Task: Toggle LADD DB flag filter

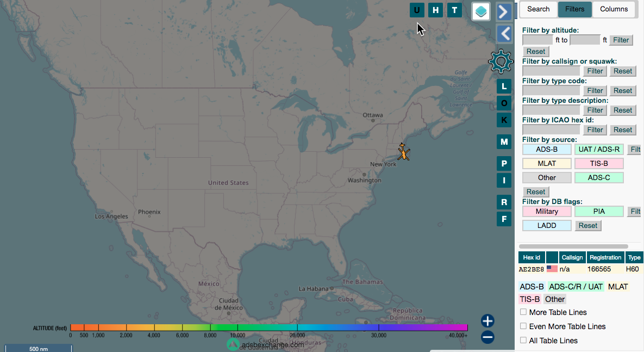Action: tap(547, 225)
